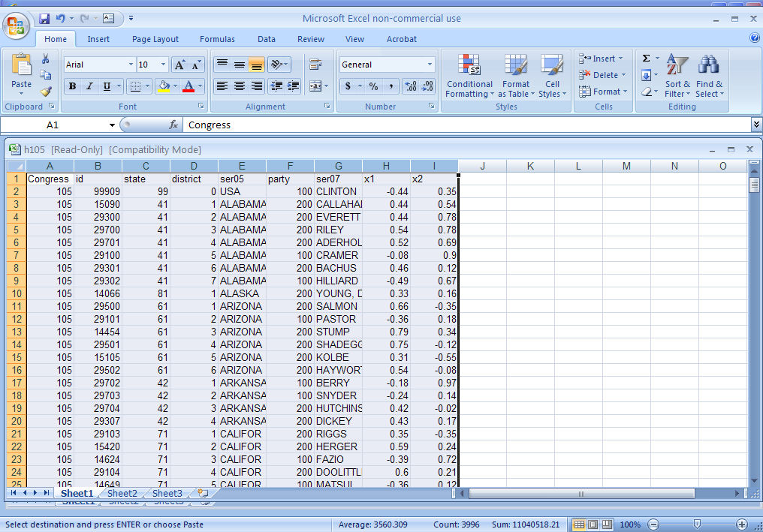Click the Increase Decimal icon

[x=411, y=86]
